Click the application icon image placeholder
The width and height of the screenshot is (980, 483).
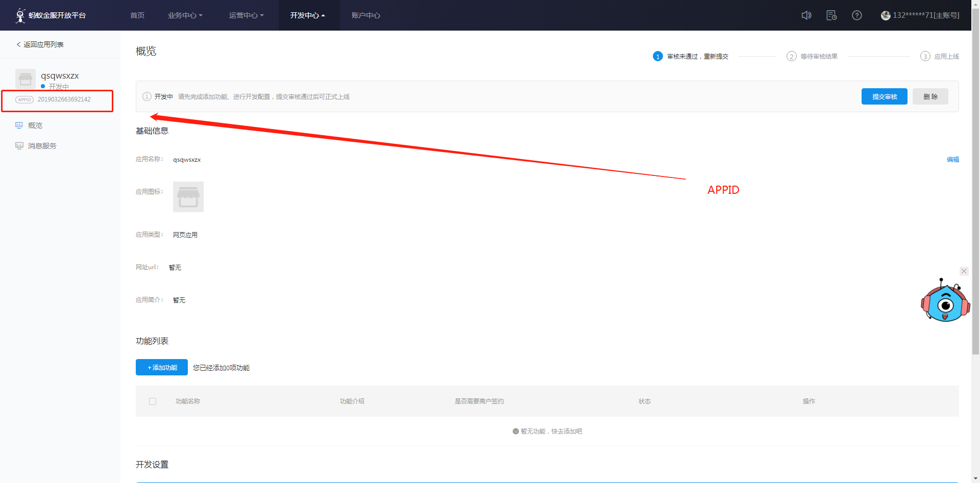pos(188,197)
